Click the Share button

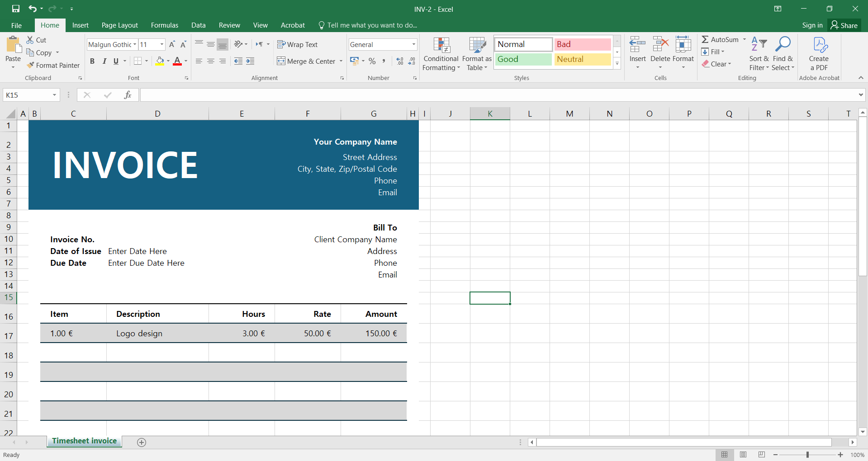[x=844, y=25]
